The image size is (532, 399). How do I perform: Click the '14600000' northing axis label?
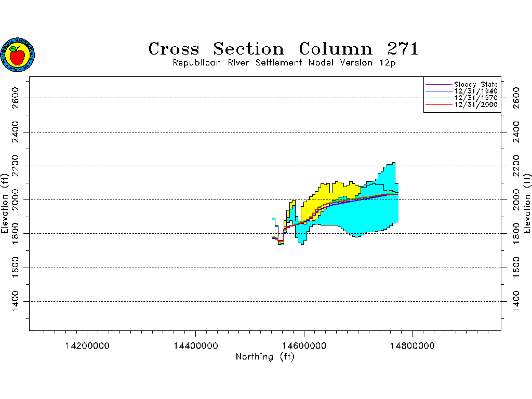click(304, 345)
